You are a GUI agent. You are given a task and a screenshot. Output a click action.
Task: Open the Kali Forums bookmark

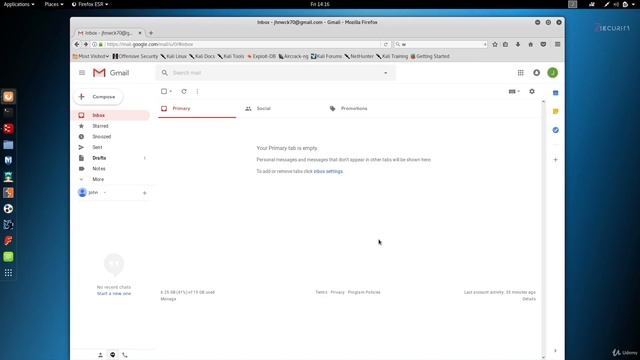pyautogui.click(x=326, y=56)
